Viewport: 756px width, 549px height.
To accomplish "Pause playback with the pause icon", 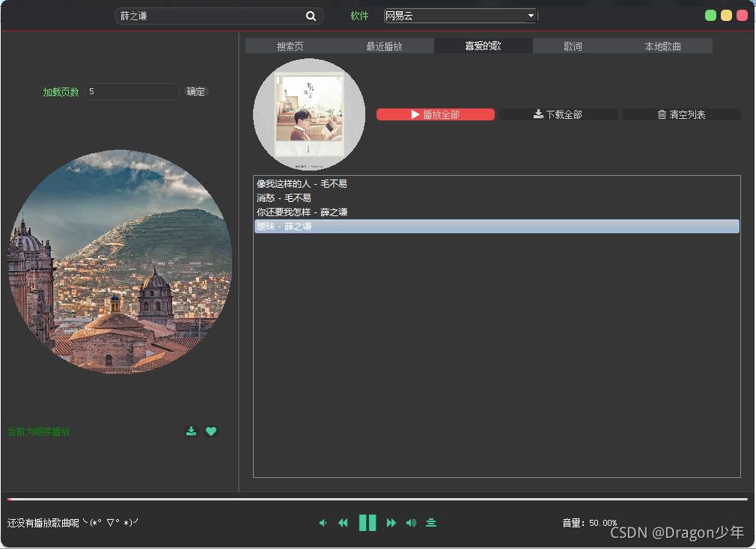I will click(367, 523).
